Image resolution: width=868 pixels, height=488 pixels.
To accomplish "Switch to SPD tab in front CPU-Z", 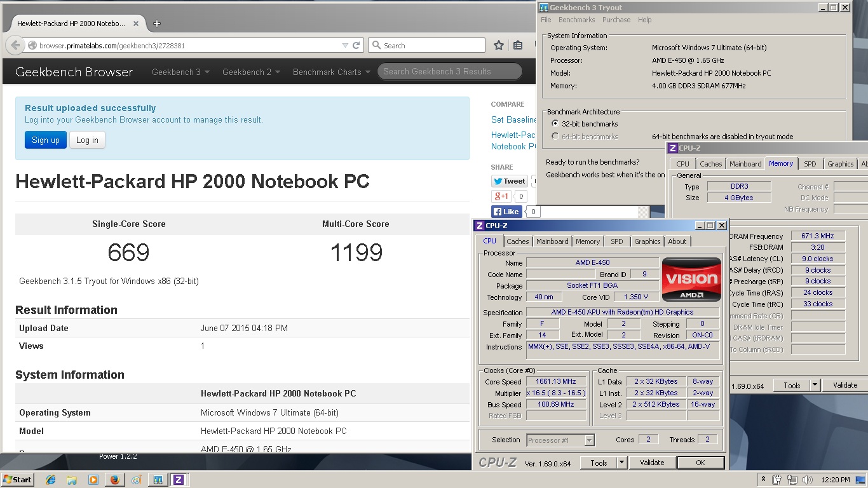I will [x=617, y=241].
